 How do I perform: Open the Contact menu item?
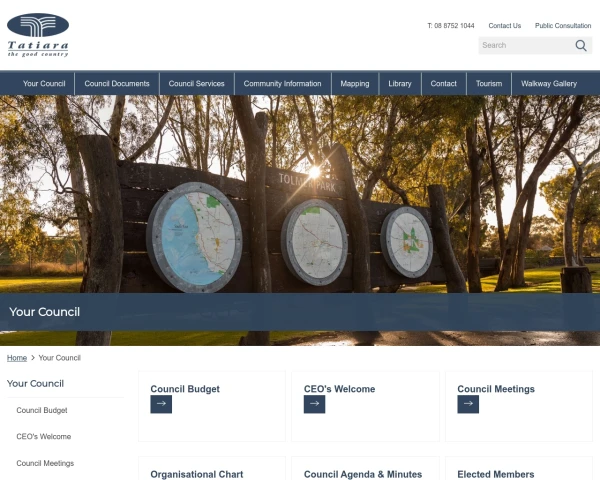pos(443,83)
